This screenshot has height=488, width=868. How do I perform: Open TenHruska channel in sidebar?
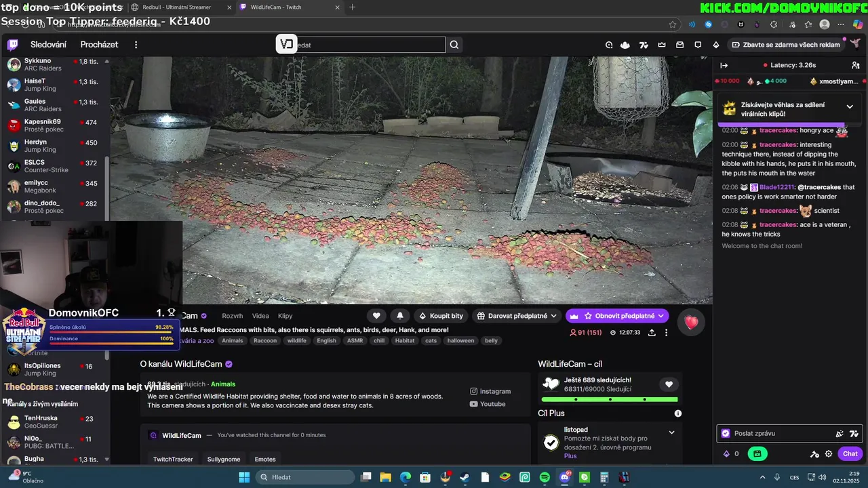54,422
